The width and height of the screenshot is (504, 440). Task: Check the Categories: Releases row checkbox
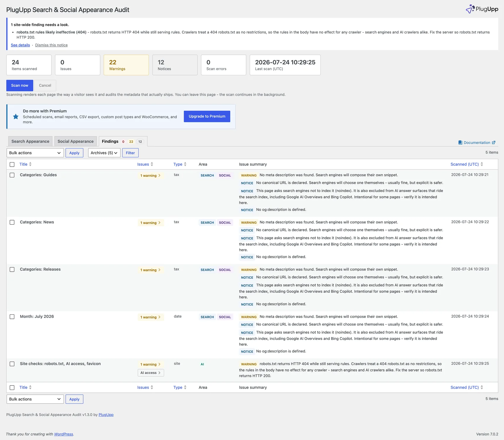click(x=12, y=269)
